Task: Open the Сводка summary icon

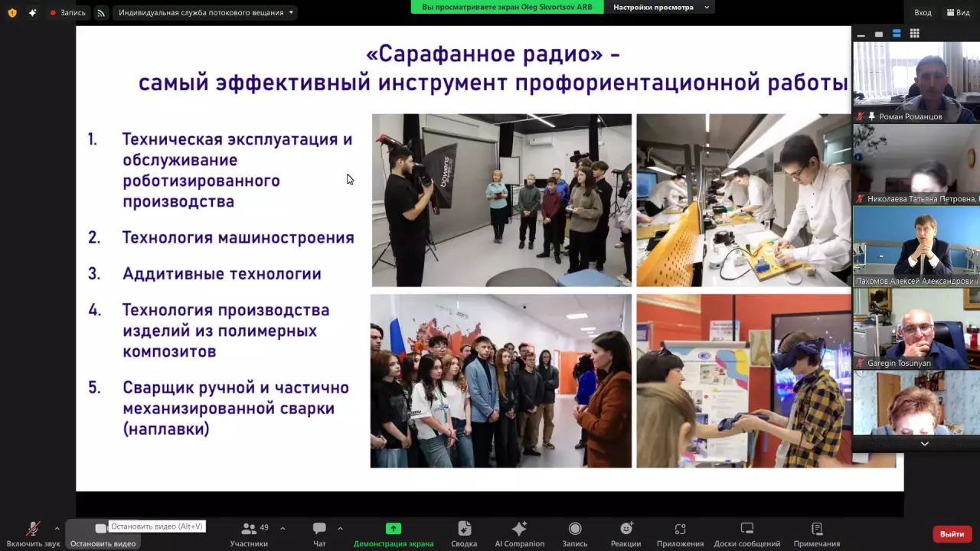Action: 464,533
